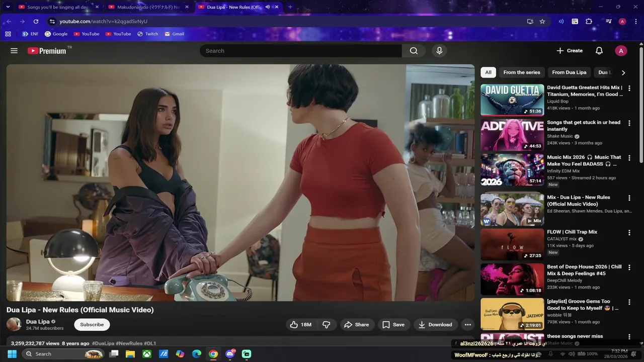This screenshot has width=644, height=362.
Task: Open the YouTube guide hamburger menu
Action: point(14,51)
